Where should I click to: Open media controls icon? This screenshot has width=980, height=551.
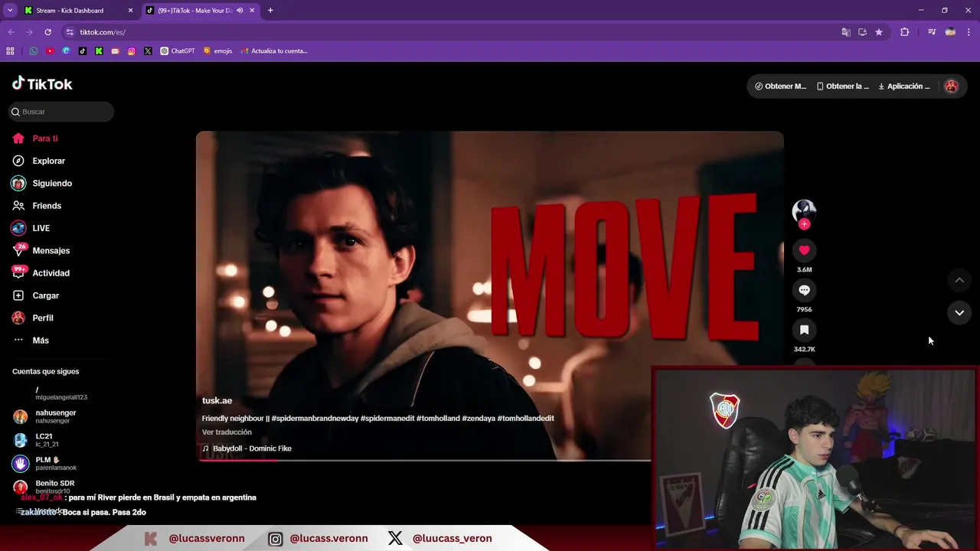coord(932,32)
